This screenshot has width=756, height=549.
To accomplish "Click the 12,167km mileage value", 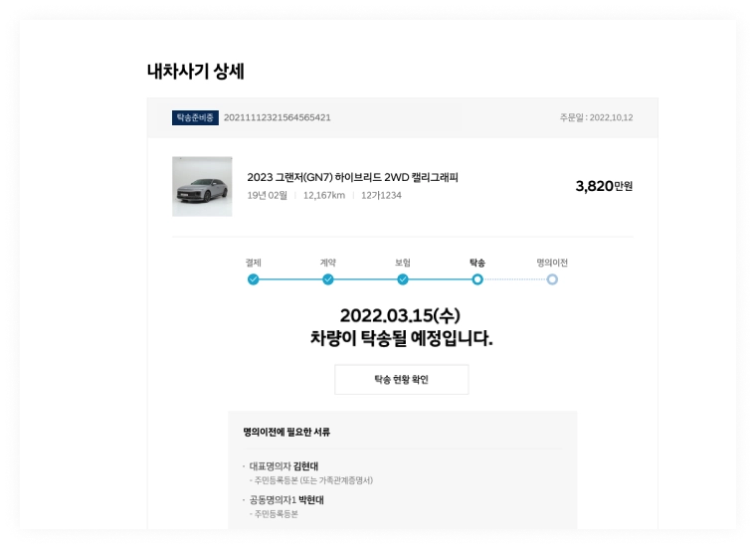I will click(x=324, y=195).
